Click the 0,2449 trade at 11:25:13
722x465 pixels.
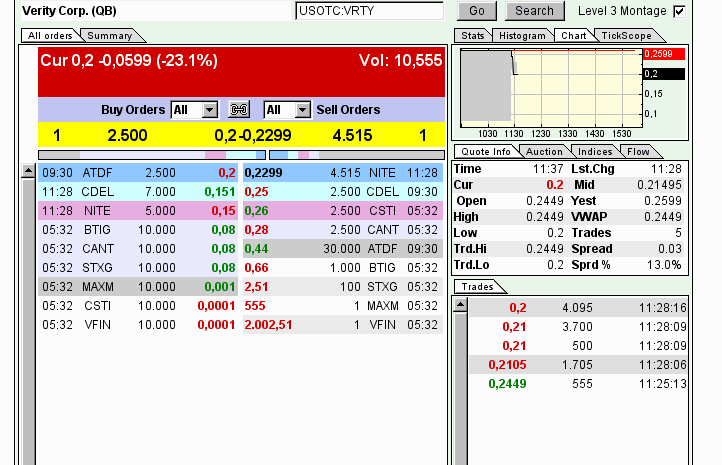pyautogui.click(x=578, y=384)
